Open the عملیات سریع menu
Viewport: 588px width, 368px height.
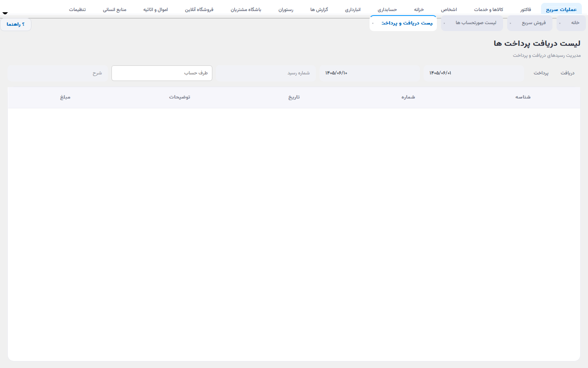pyautogui.click(x=561, y=9)
